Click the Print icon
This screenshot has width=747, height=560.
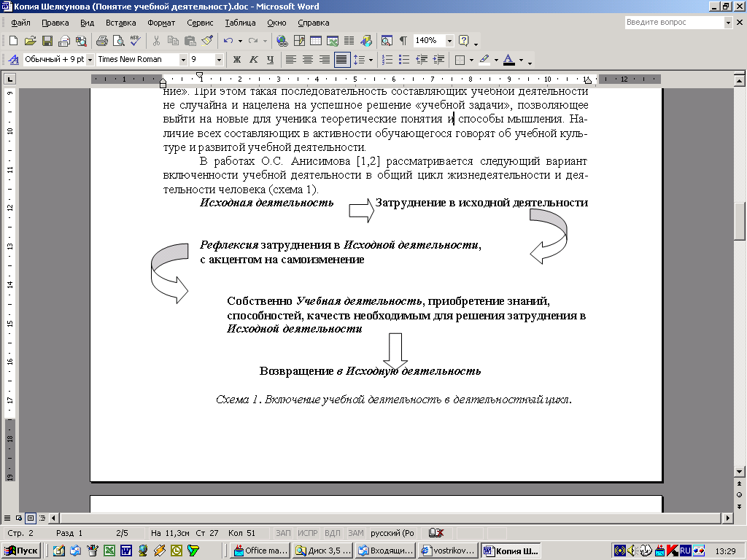click(x=102, y=41)
